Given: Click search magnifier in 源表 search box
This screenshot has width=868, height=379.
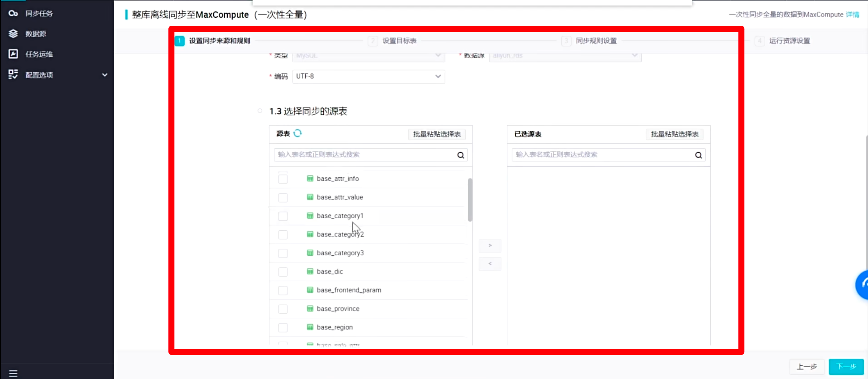Looking at the screenshot, I should coord(461,155).
